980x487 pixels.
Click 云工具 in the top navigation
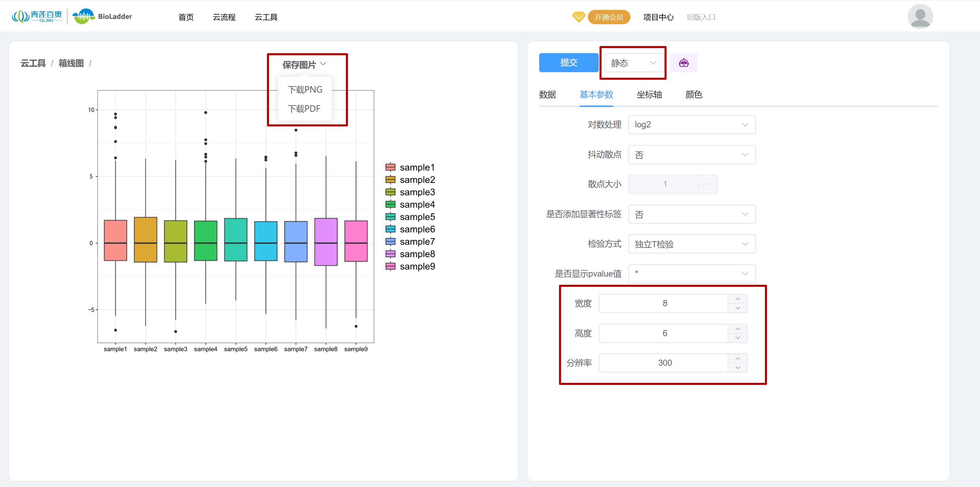click(x=266, y=17)
